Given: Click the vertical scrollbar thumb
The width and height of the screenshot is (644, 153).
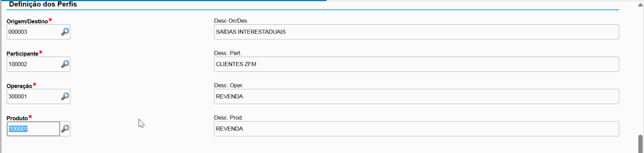Looking at the screenshot, I should (x=640, y=144).
